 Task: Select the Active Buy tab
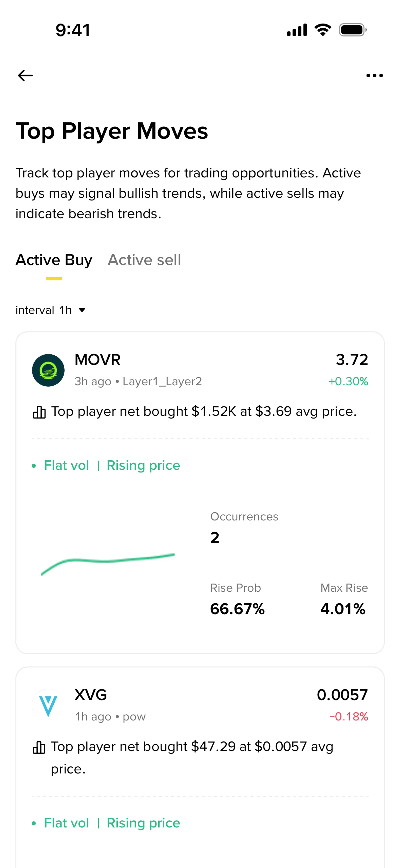click(54, 260)
